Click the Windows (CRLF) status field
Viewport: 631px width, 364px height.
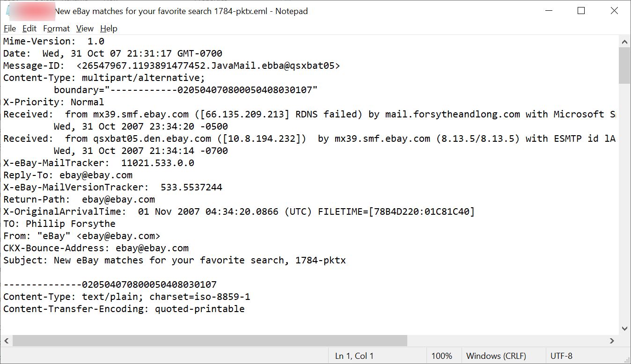click(496, 356)
